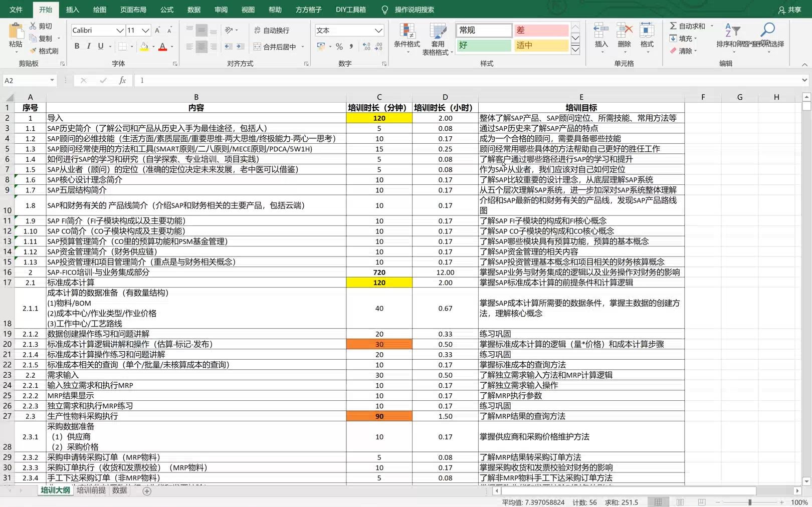Viewport: 812px width, 507px height.
Task: Open the Merge and Center dropdown arrow
Action: (x=303, y=47)
